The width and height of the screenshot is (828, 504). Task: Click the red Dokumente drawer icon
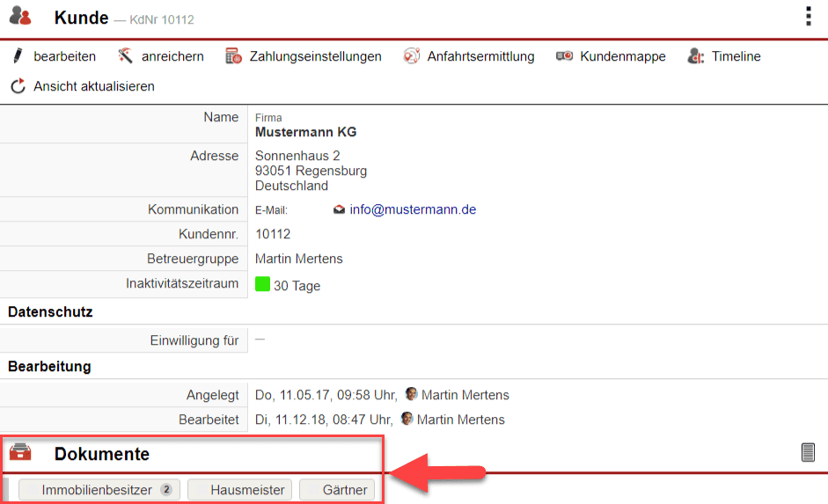pyautogui.click(x=20, y=453)
